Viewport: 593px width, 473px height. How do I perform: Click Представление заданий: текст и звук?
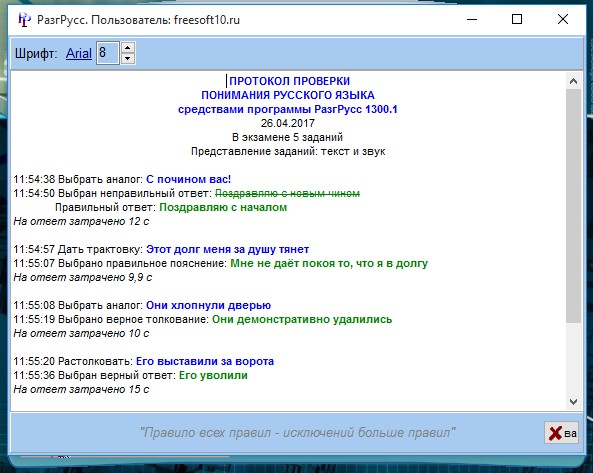[x=288, y=151]
